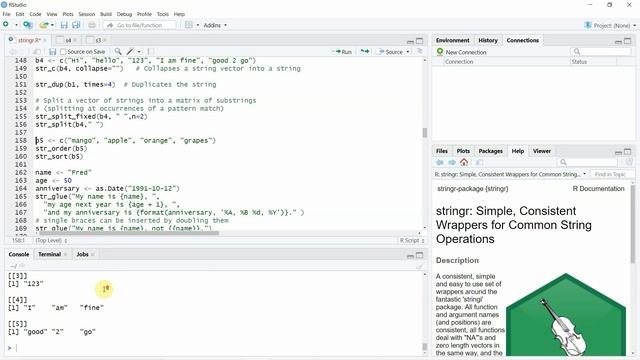Switch to the Packages tab
The image size is (640, 360).
point(490,151)
